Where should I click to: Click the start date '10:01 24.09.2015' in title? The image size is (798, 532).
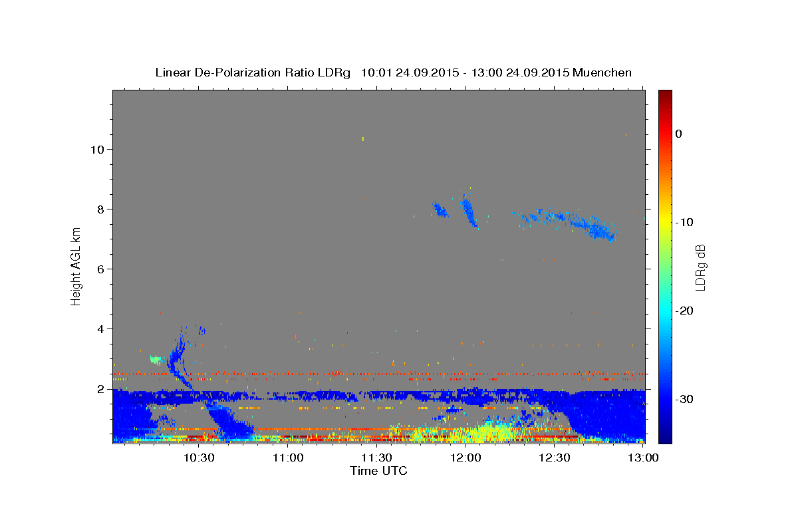[410, 72]
